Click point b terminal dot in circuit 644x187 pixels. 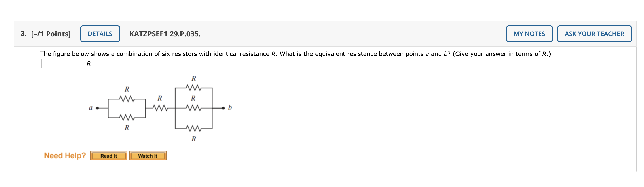[223, 108]
